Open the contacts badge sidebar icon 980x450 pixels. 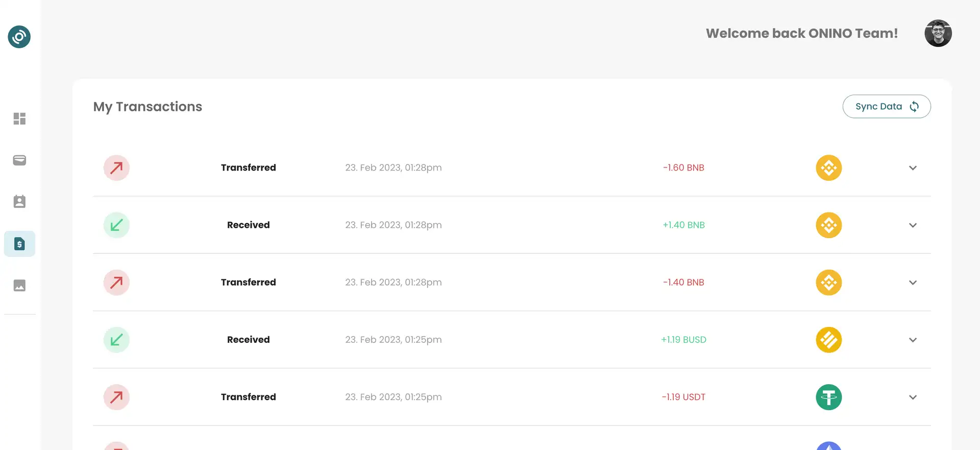pos(19,202)
